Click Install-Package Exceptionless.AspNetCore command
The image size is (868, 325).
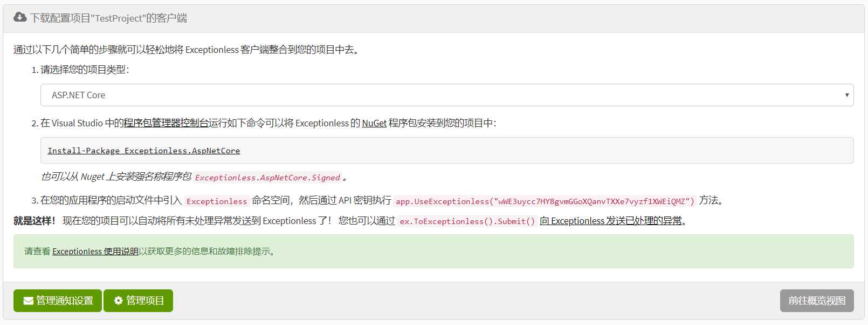click(x=144, y=151)
